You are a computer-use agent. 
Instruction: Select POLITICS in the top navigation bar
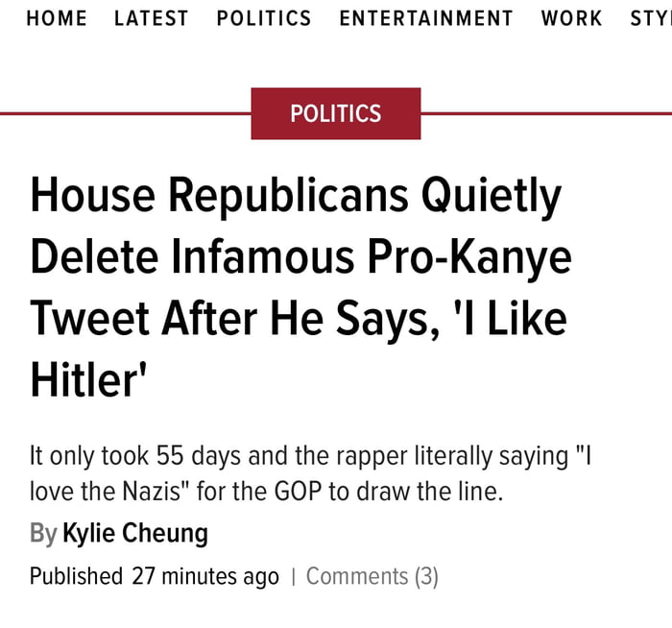[x=264, y=18]
